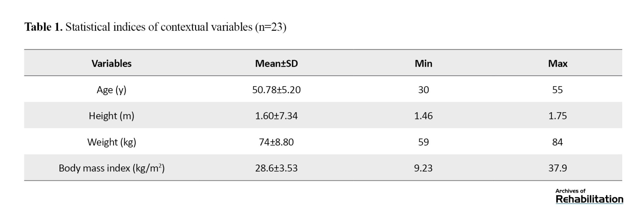The image size is (644, 220).
Task: Select the minimum height value 1.46
Action: click(423, 116)
